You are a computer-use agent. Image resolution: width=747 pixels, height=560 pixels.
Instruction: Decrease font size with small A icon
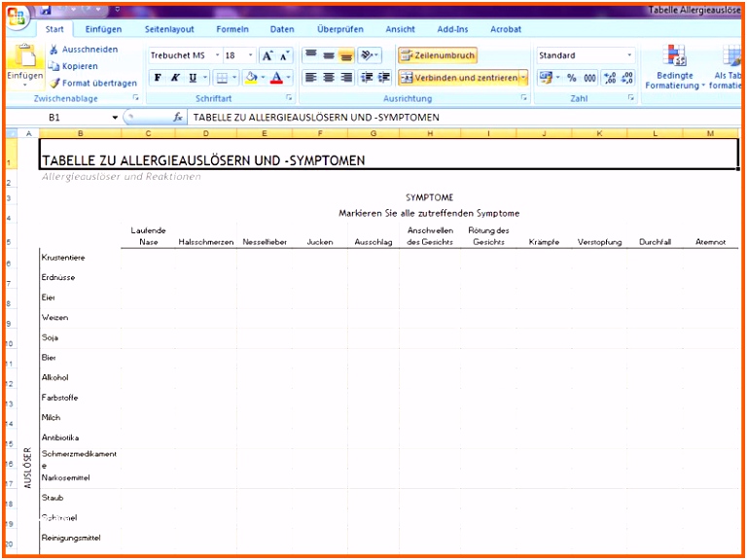284,55
